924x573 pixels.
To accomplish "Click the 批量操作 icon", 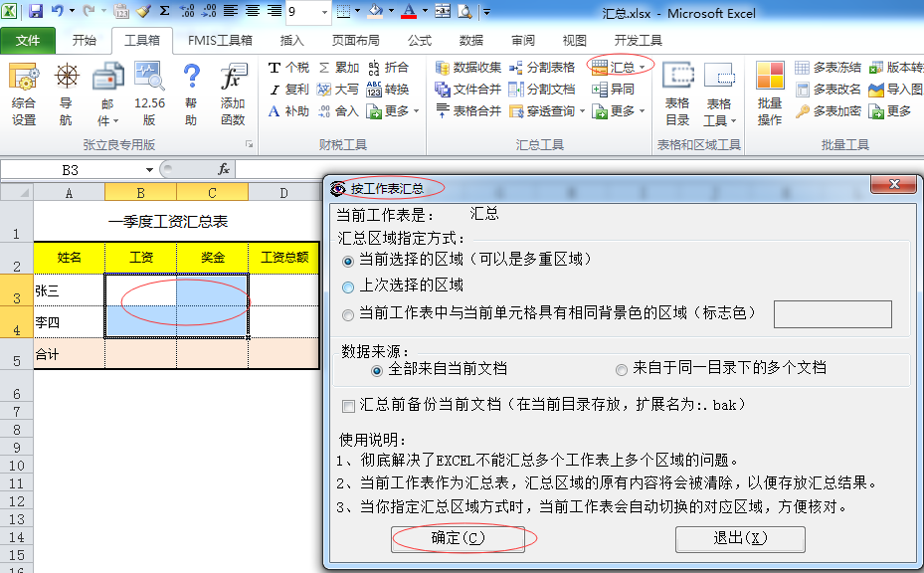I will (769, 94).
